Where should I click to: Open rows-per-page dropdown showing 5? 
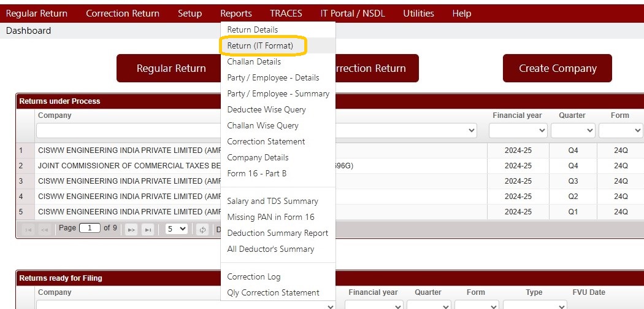point(176,229)
